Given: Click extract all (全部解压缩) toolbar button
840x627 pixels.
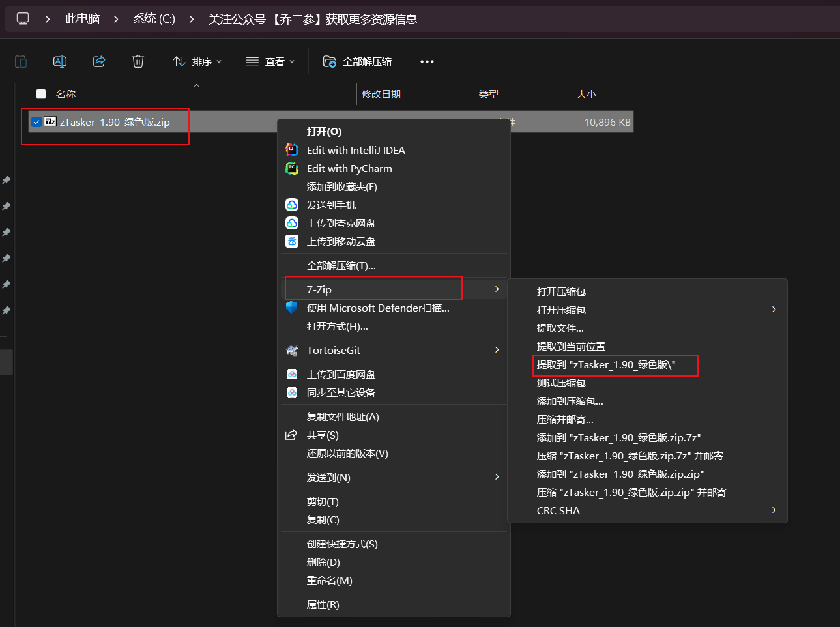Looking at the screenshot, I should tap(358, 61).
